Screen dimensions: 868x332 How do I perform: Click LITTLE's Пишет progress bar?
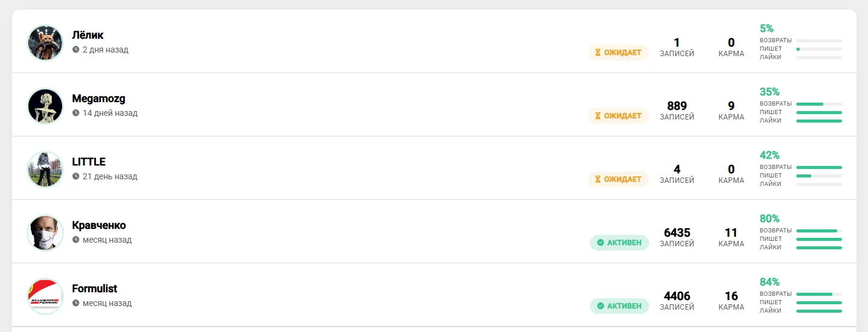(x=819, y=176)
